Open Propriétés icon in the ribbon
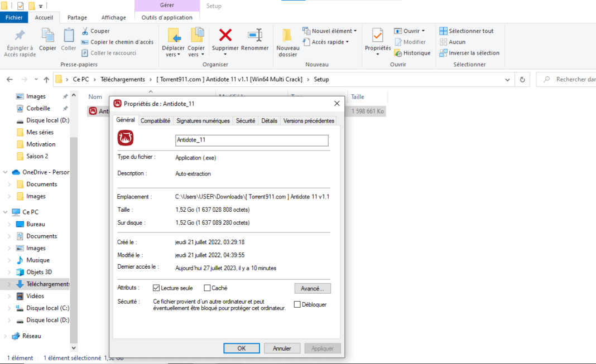This screenshot has height=364, width=596. (x=378, y=36)
